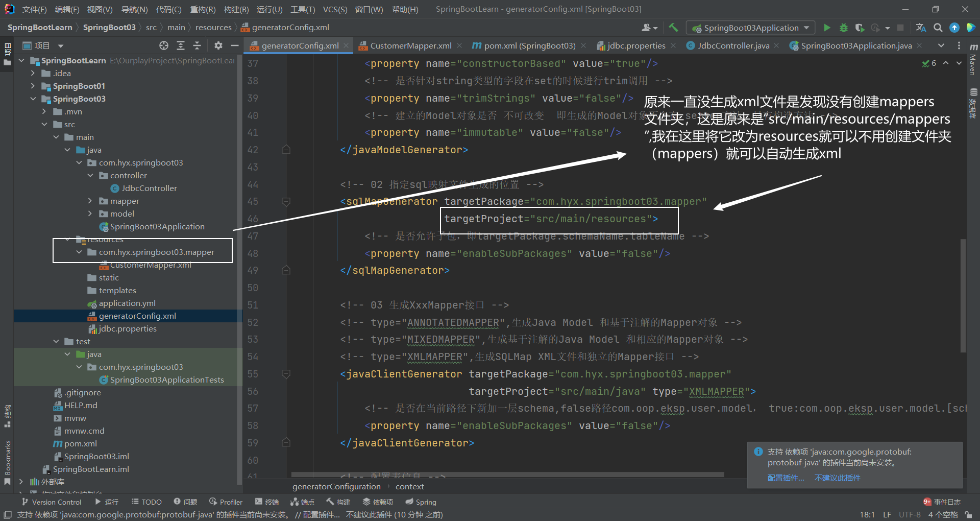The image size is (980, 521).
Task: Open the Spring tool window button
Action: click(421, 502)
